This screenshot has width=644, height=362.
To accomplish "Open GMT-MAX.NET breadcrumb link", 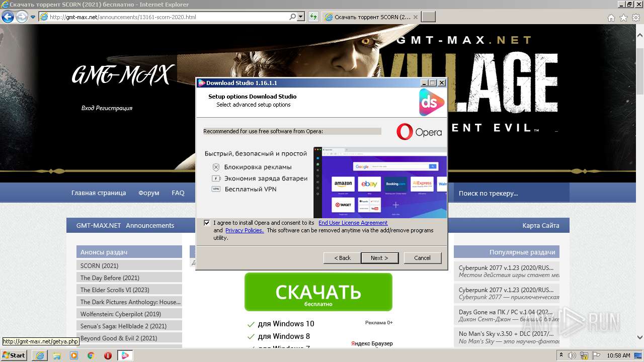I will point(99,225).
